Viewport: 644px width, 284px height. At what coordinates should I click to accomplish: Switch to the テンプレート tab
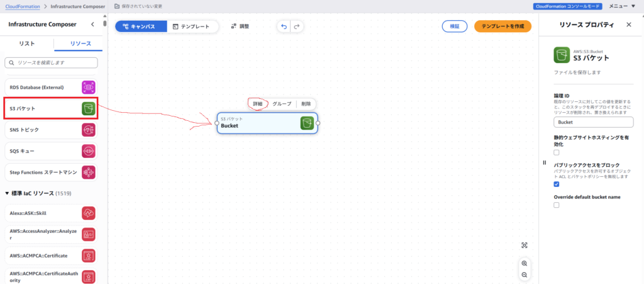pos(193,26)
